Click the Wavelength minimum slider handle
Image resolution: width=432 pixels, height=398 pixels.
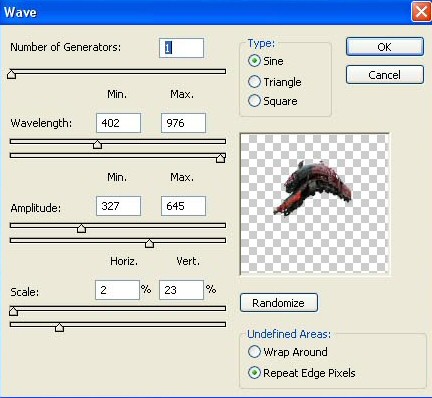coord(97,144)
